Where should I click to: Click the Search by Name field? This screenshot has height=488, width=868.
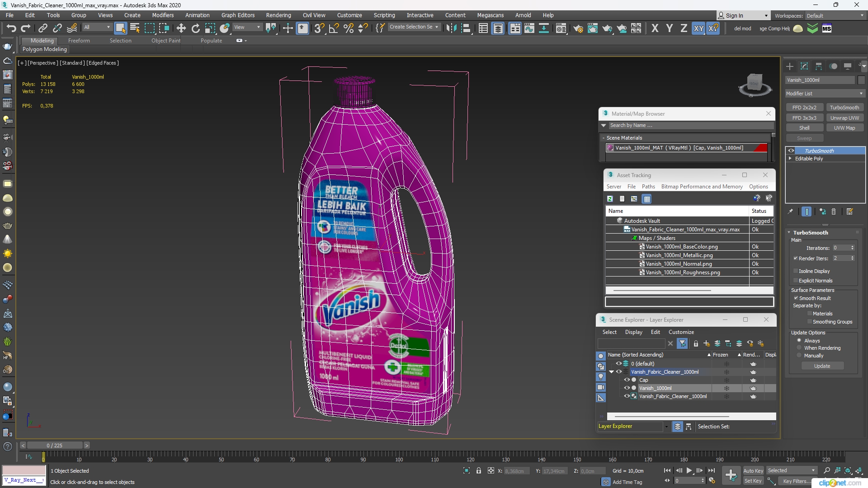click(x=690, y=126)
